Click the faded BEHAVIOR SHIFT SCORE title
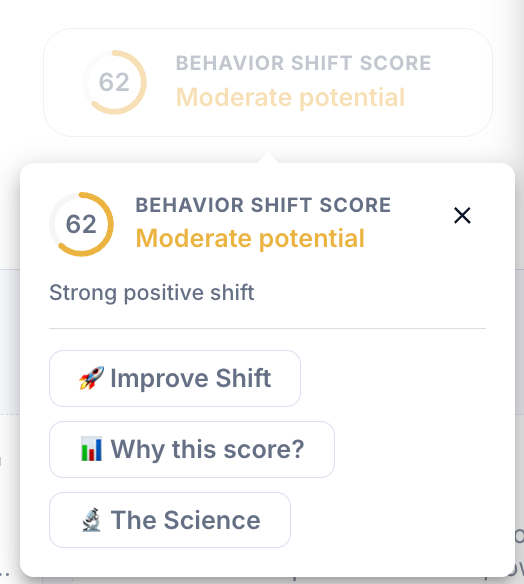This screenshot has width=524, height=584. click(303, 63)
